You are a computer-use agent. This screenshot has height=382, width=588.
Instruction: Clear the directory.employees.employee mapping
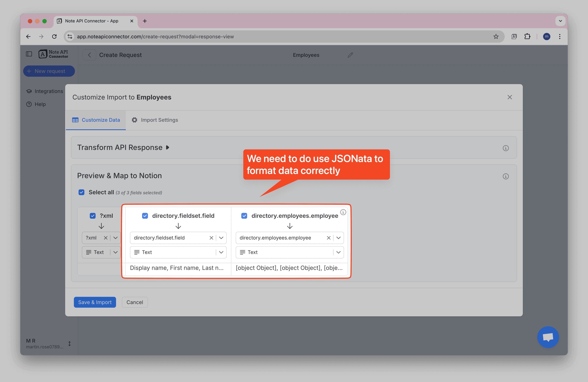point(328,238)
